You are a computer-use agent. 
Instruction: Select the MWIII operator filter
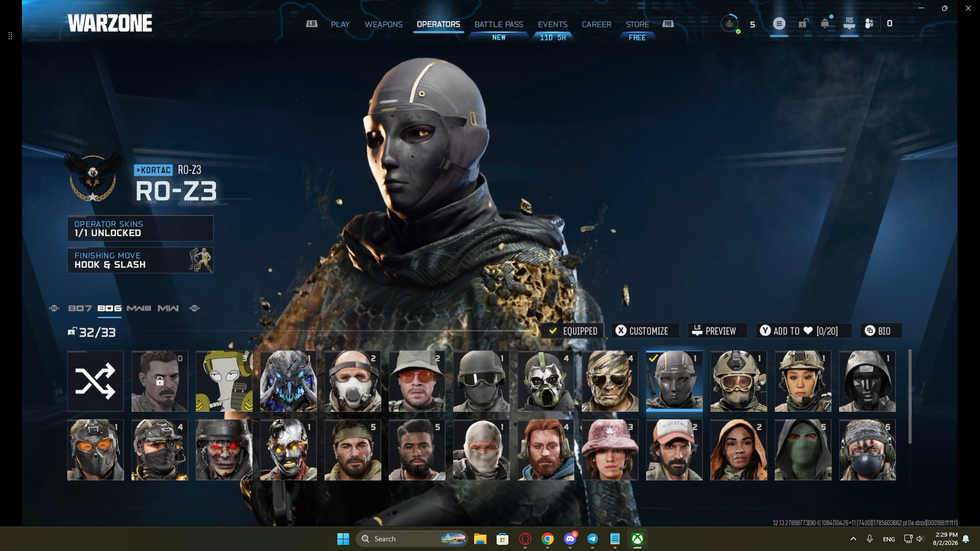(139, 308)
